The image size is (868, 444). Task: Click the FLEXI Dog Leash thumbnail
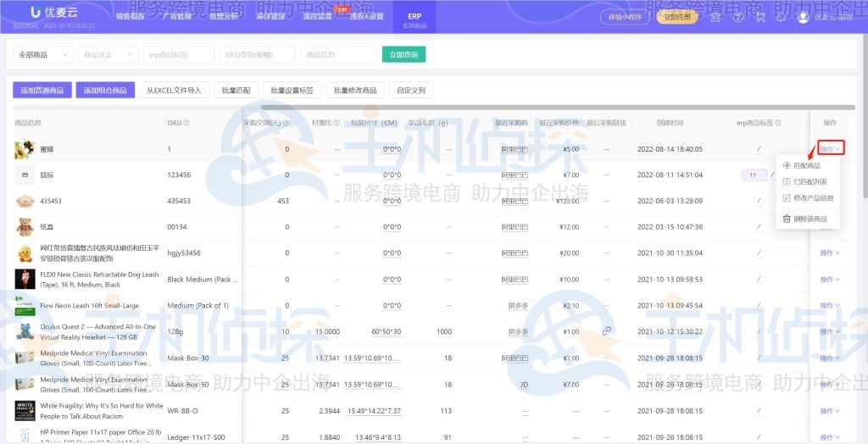pos(25,279)
